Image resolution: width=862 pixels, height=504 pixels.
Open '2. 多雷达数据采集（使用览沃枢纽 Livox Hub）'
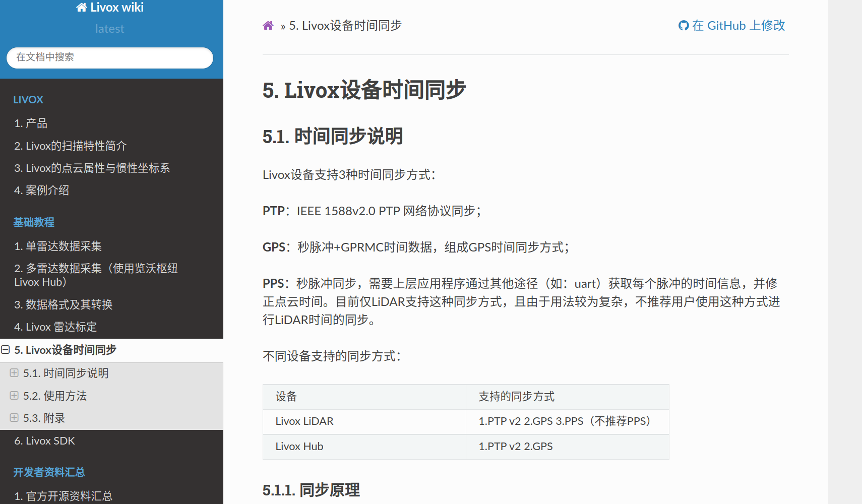tap(111, 275)
